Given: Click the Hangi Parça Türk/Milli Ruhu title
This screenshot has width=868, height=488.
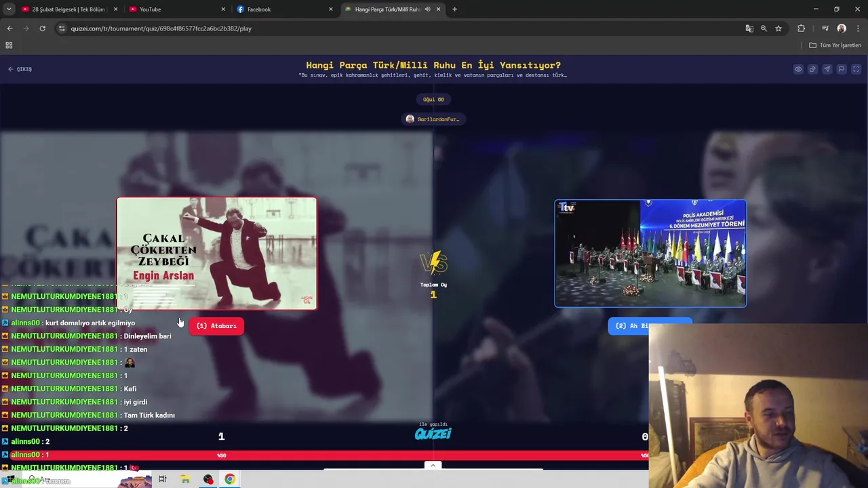Looking at the screenshot, I should pos(433,65).
